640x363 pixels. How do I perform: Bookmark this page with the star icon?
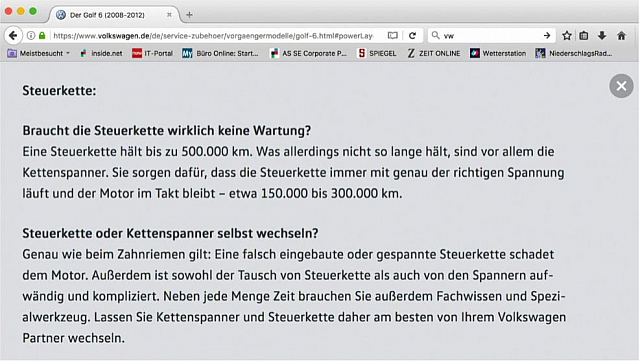[x=567, y=36]
